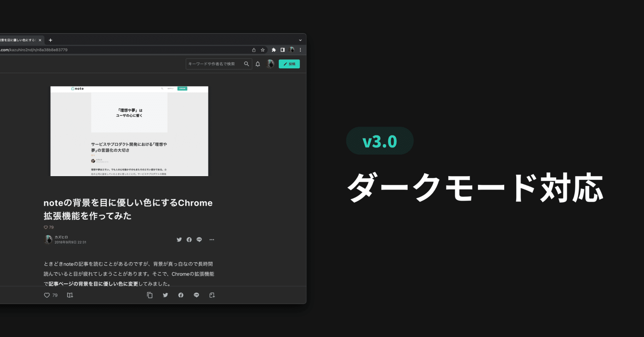Open a new browser tab

(x=50, y=40)
